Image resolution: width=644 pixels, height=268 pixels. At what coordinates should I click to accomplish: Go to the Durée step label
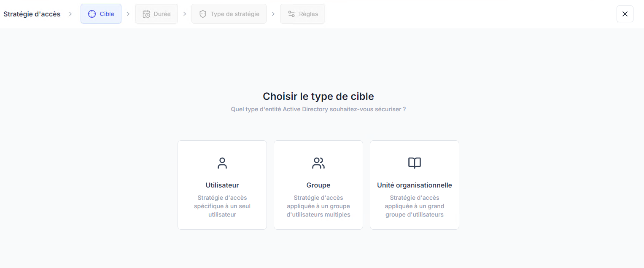click(162, 14)
